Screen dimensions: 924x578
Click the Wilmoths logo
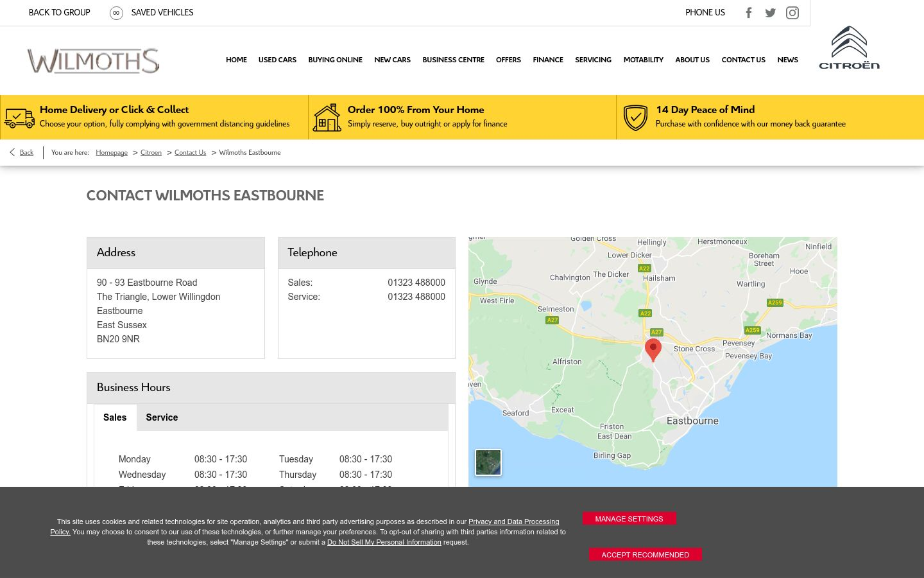pos(93,61)
